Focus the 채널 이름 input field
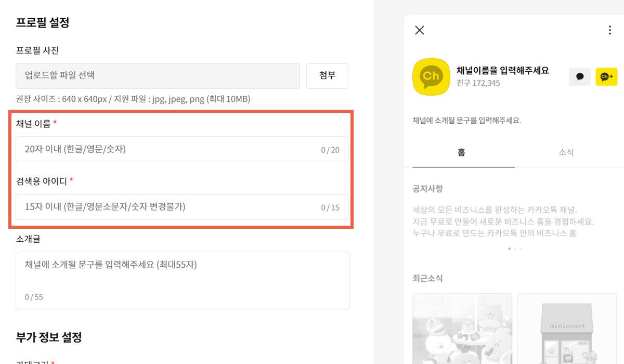Image resolution: width=624 pixels, height=364 pixels. tap(182, 149)
